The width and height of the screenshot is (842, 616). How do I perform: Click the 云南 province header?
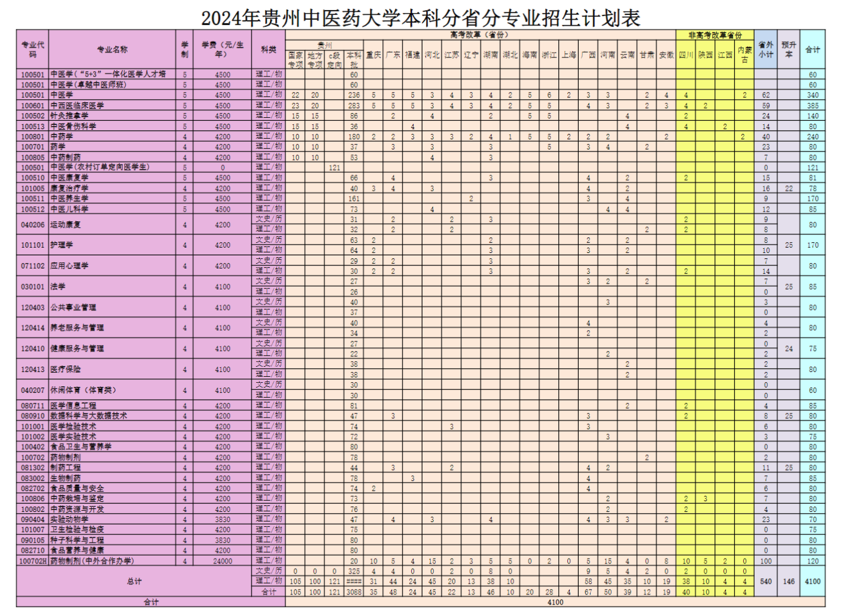point(627,55)
